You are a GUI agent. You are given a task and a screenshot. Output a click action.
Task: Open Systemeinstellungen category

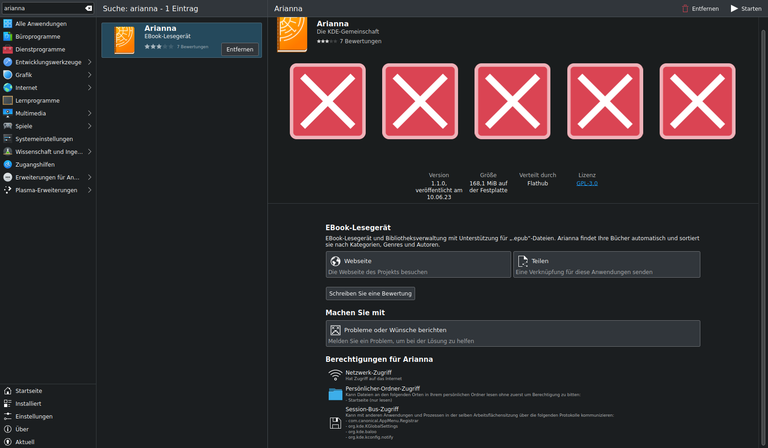(x=43, y=139)
